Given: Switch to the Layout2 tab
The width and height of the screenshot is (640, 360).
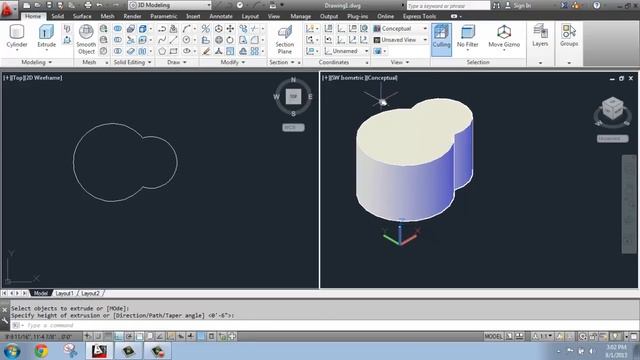Looking at the screenshot, I should pos(91,293).
